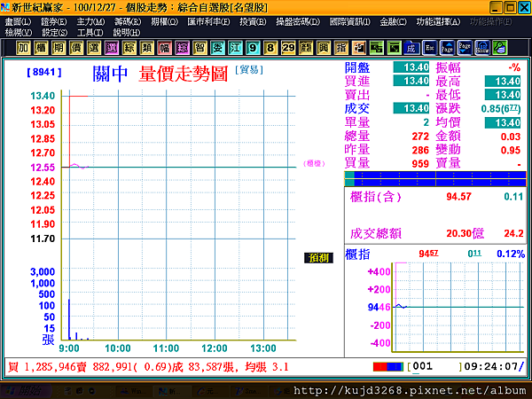Open the 操盤密碼(D) menu
The width and height of the screenshot is (532, 399).
pyautogui.click(x=298, y=22)
